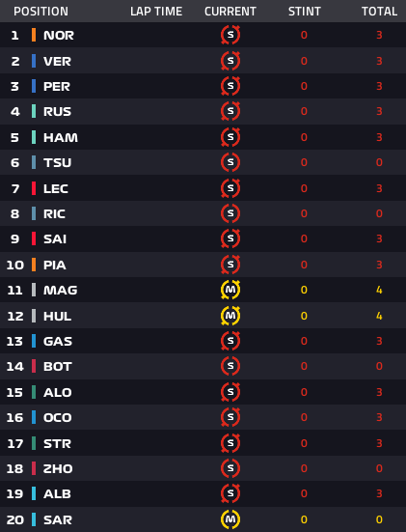This screenshot has height=532, width=406.
Task: Click BOT's soft tyre icon
Action: pyautogui.click(x=230, y=366)
